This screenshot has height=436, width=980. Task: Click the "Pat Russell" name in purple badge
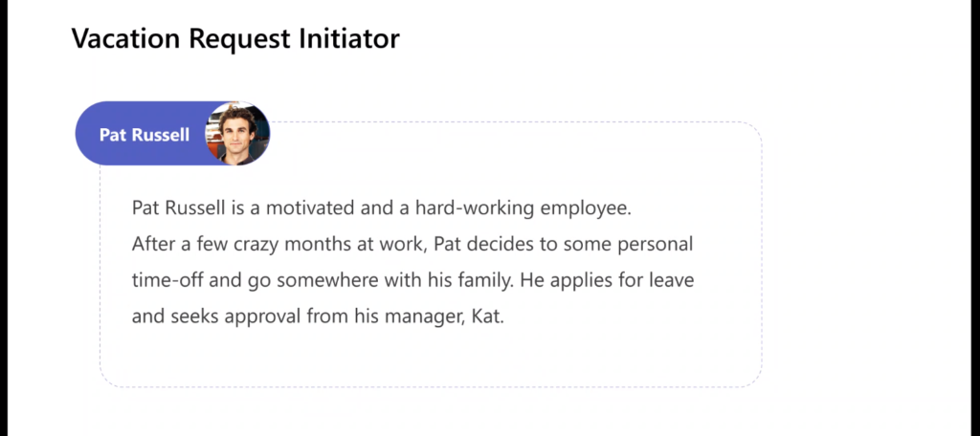coord(145,135)
